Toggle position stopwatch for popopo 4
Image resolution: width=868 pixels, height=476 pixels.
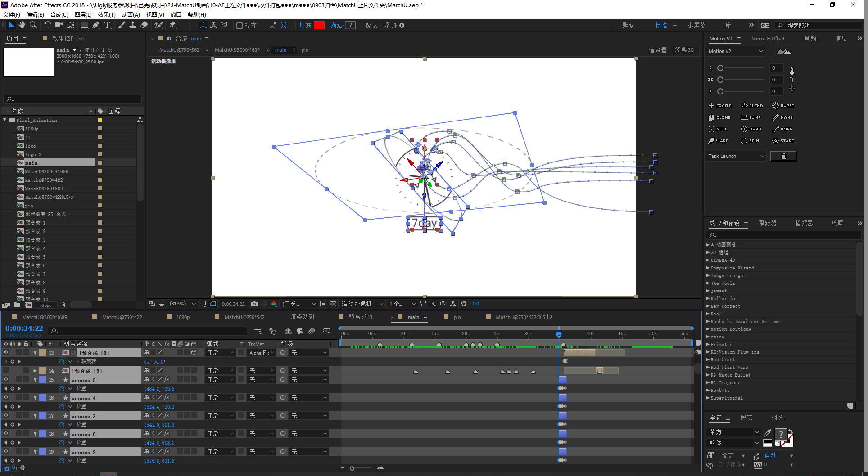[62, 407]
